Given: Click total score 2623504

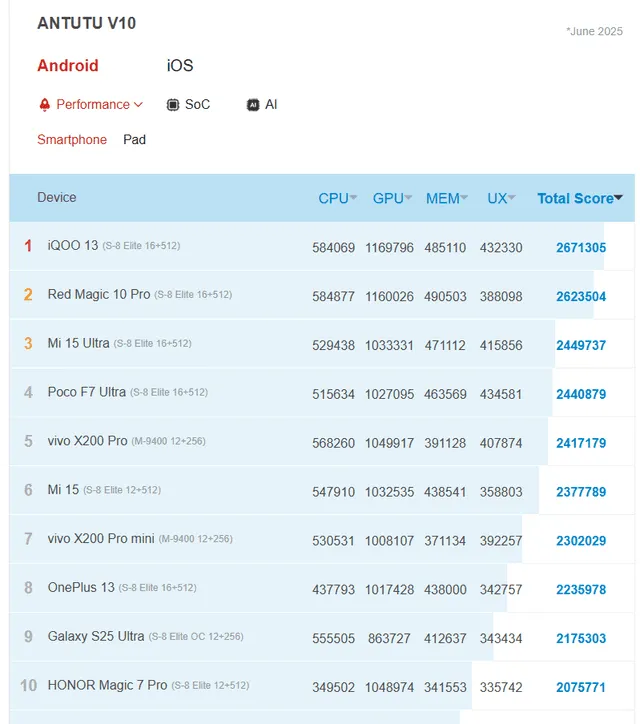Looking at the screenshot, I should click(x=581, y=296).
